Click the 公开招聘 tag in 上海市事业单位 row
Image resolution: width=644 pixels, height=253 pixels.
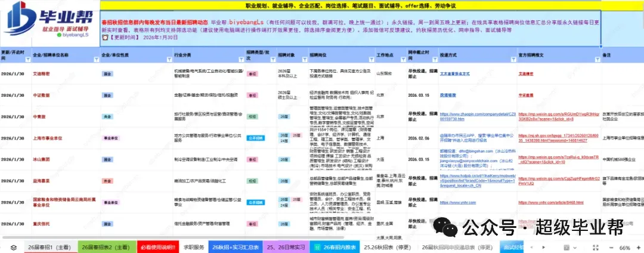(256, 138)
